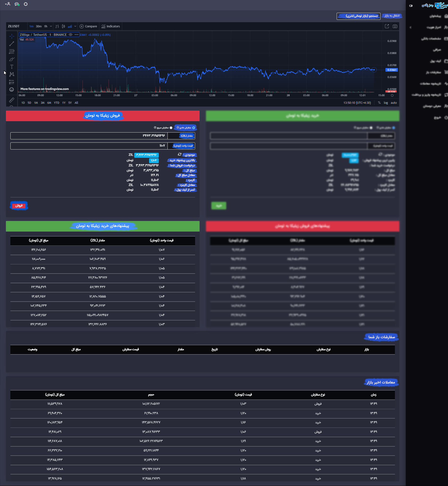Select the normal order radio option

[193, 128]
